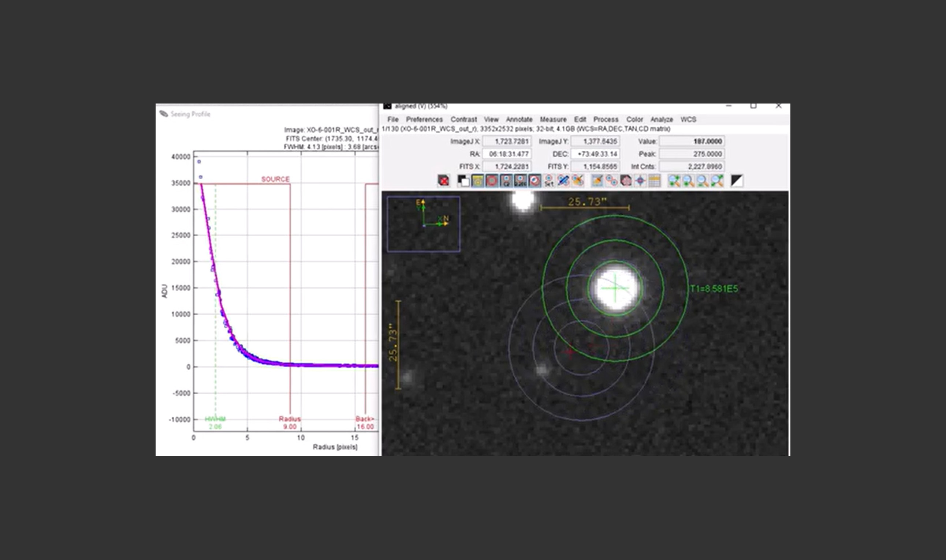
Task: Click the SOURCE label in Seeing Profile plot
Action: point(275,179)
